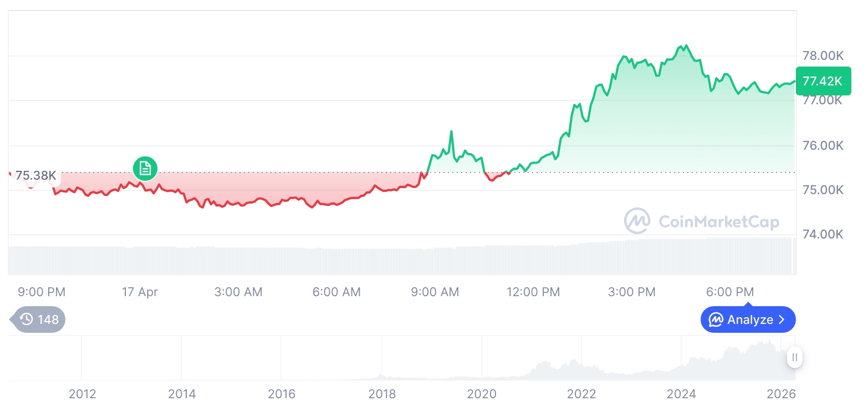Click the 17 Apr date axis label
Viewport: 868px width, 406px height.
tap(140, 292)
